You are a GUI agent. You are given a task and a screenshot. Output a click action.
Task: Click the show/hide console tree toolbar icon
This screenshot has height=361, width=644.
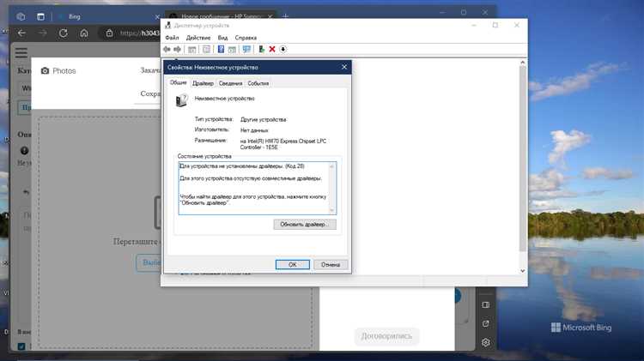coord(191,49)
